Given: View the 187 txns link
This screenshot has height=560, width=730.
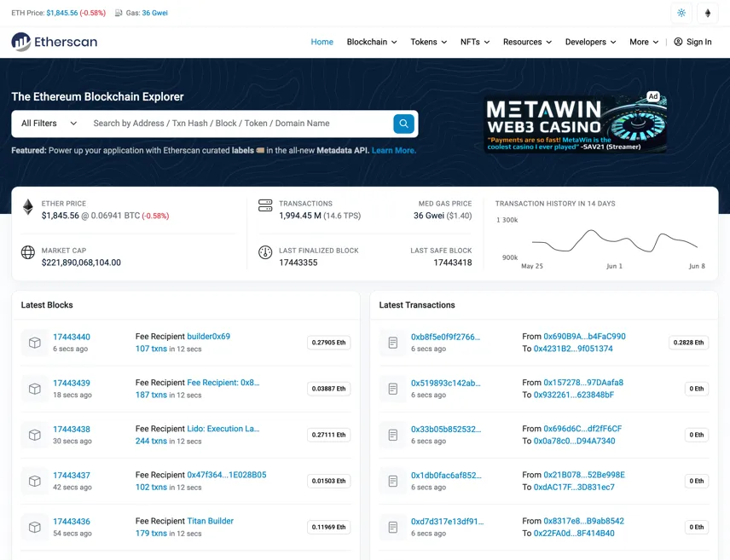Looking at the screenshot, I should tap(151, 395).
